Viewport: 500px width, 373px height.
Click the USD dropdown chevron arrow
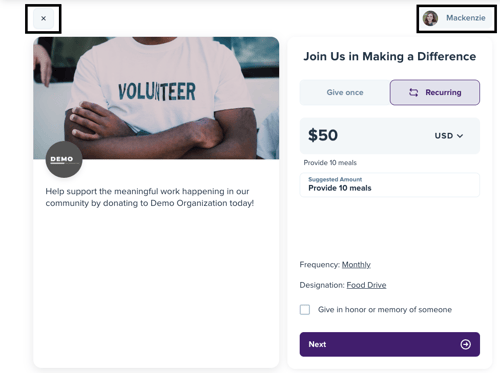coord(460,136)
